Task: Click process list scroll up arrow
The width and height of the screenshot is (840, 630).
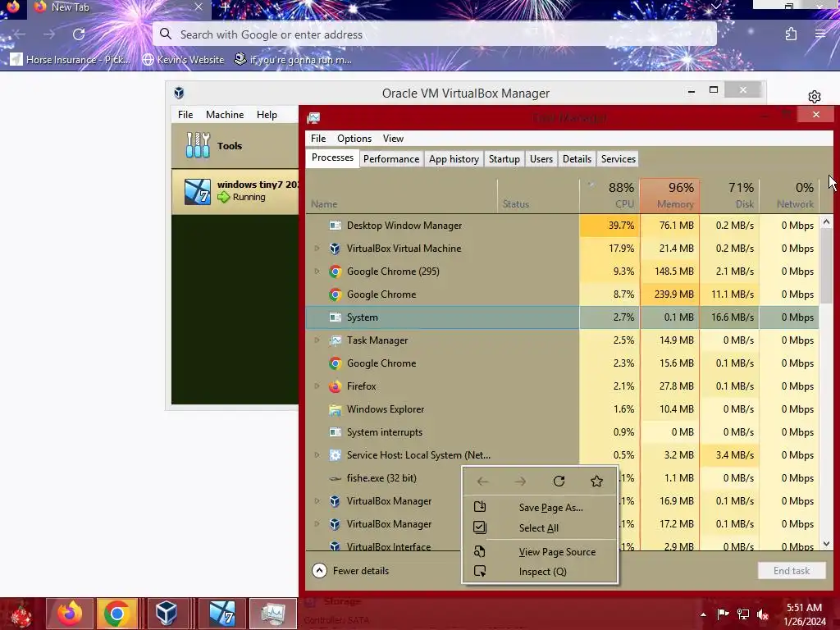Action: click(826, 221)
